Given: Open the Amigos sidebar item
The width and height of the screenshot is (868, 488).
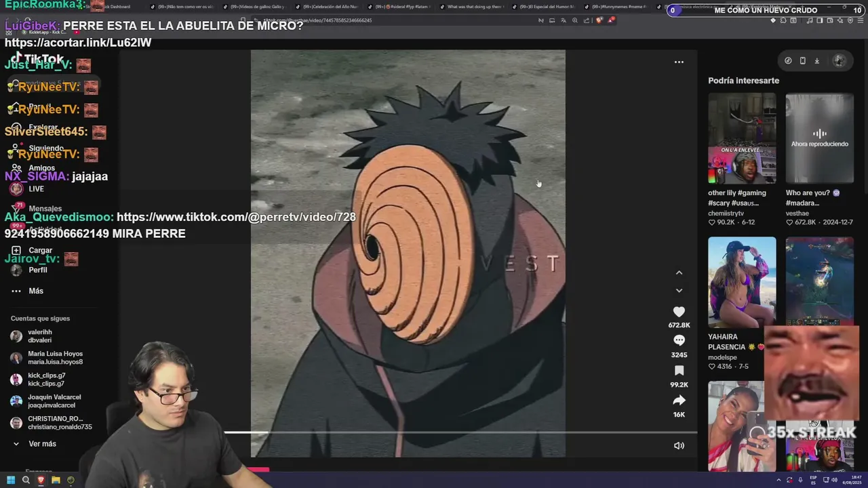Looking at the screenshot, I should pyautogui.click(x=33, y=167).
